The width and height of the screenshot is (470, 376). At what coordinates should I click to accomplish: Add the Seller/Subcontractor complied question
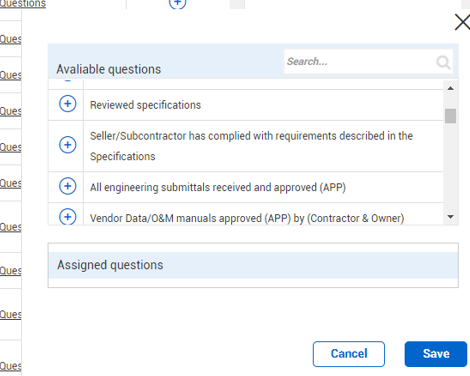(x=67, y=145)
